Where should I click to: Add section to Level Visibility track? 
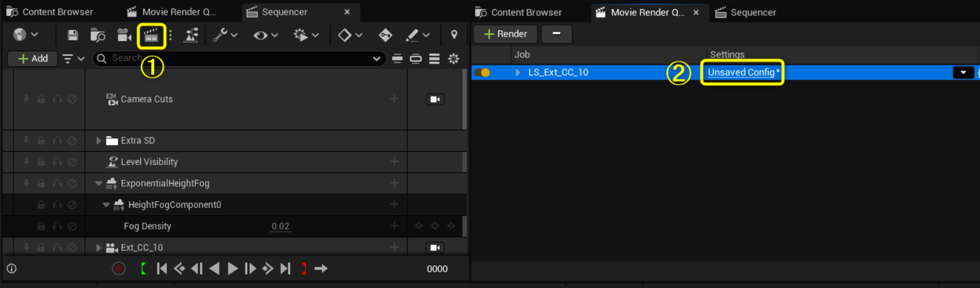(394, 162)
